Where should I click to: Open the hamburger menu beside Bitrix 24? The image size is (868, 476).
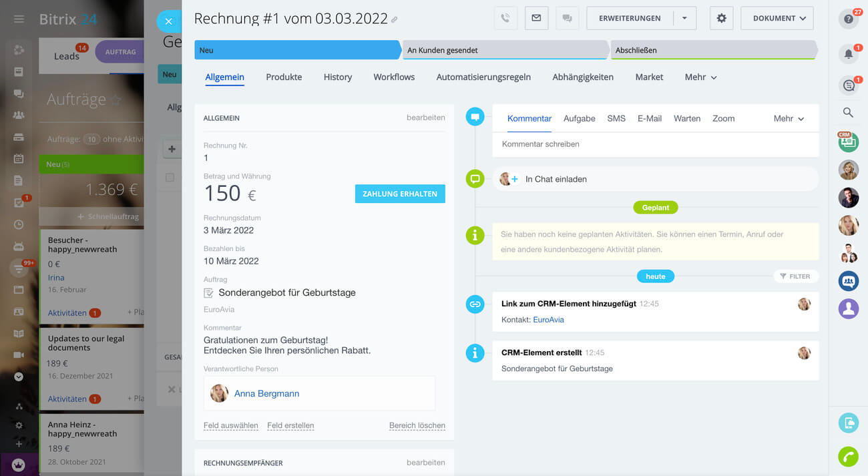[x=19, y=19]
